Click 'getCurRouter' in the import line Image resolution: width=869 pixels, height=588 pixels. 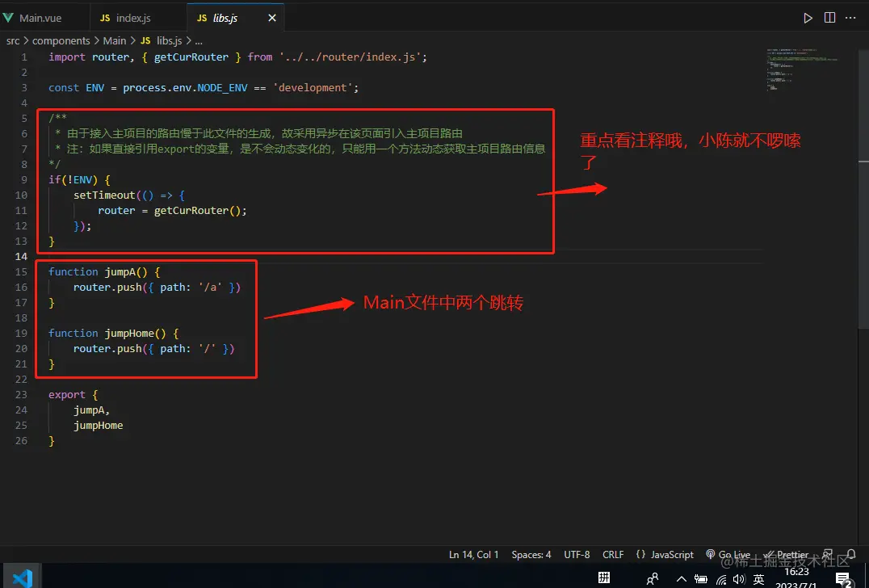[x=191, y=57]
